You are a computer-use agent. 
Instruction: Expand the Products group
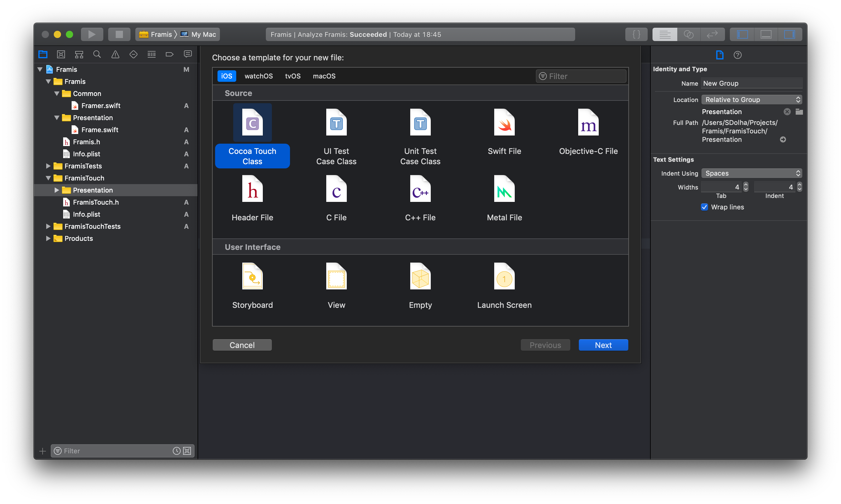click(48, 238)
